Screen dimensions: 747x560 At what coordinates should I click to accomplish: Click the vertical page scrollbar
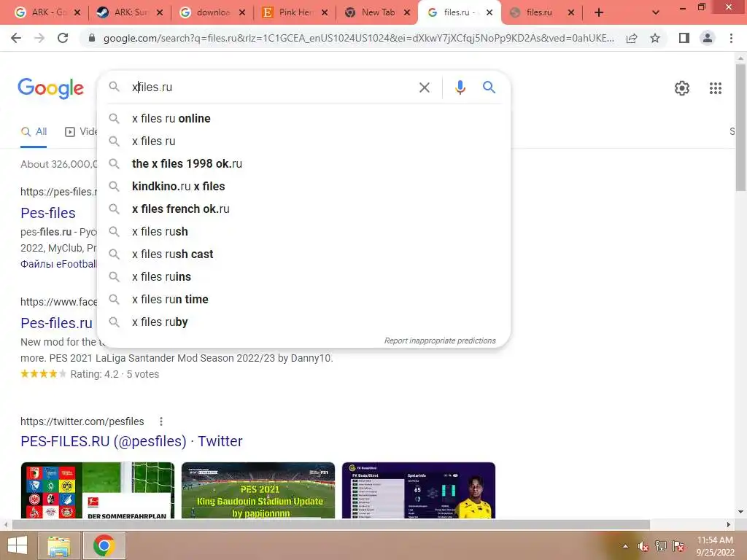(740, 126)
